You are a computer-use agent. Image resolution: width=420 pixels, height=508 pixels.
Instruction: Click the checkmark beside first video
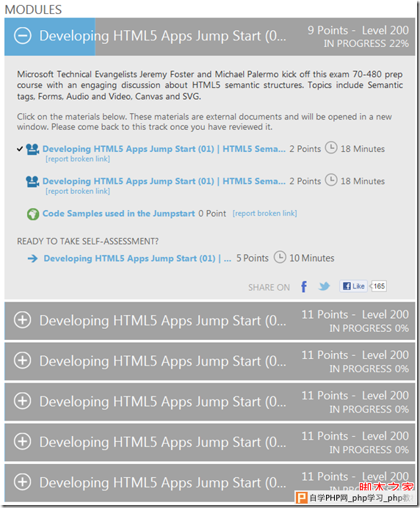(x=20, y=149)
